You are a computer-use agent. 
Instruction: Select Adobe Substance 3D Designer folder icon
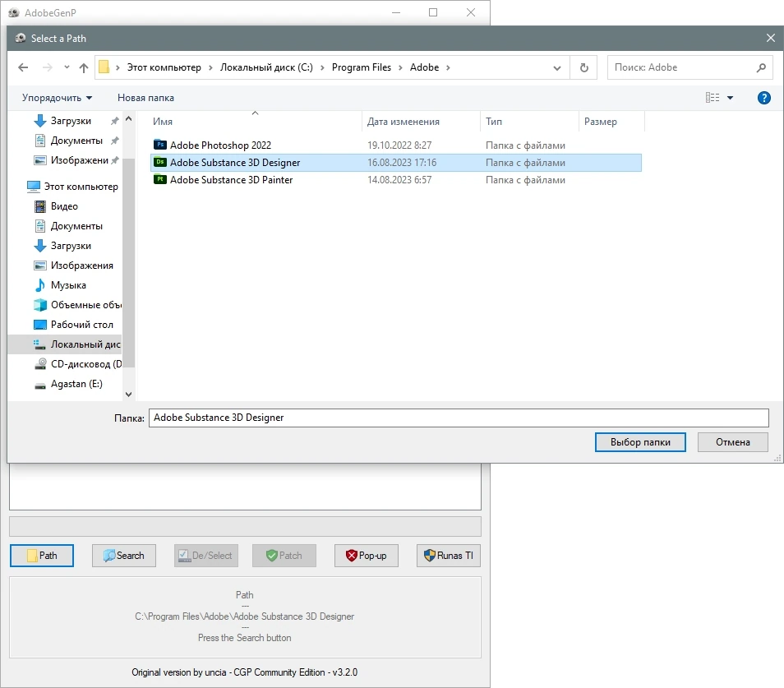160,162
